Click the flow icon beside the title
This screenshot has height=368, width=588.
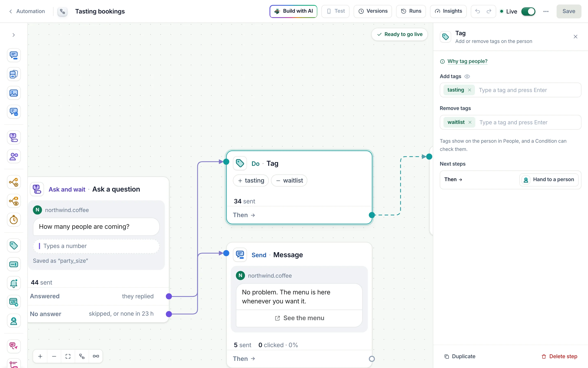pos(62,11)
